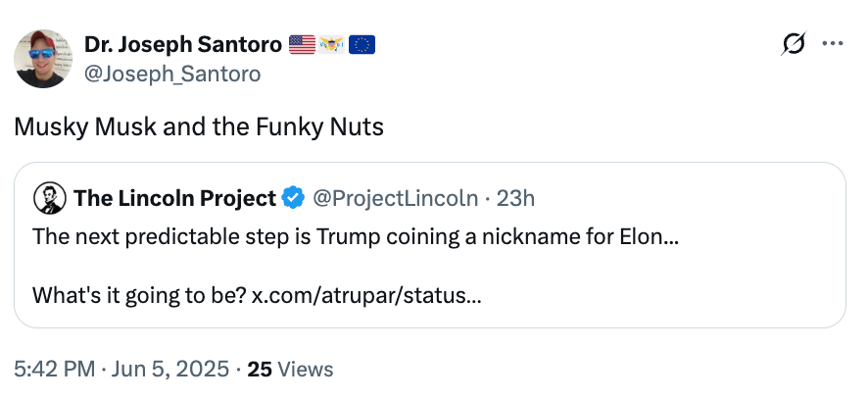
Task: View the 25 Views count
Action: coord(290,370)
